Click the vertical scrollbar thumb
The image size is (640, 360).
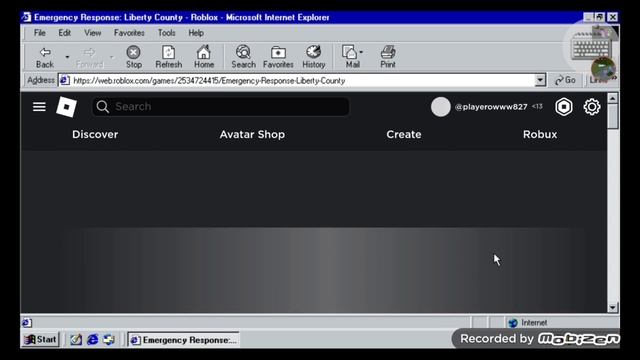coord(613,116)
